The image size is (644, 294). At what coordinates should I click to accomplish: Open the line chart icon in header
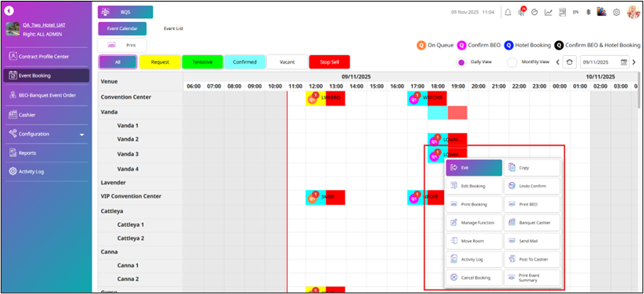(549, 13)
